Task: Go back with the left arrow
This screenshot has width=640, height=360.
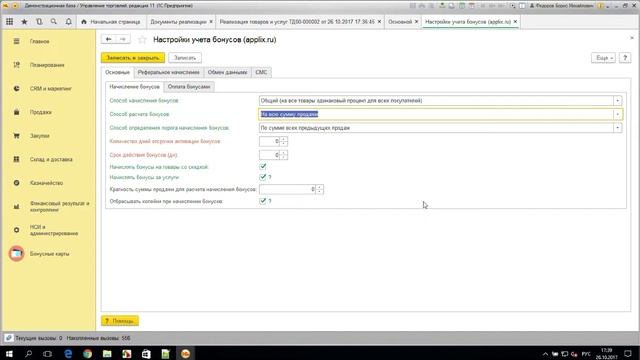Action: pyautogui.click(x=109, y=39)
